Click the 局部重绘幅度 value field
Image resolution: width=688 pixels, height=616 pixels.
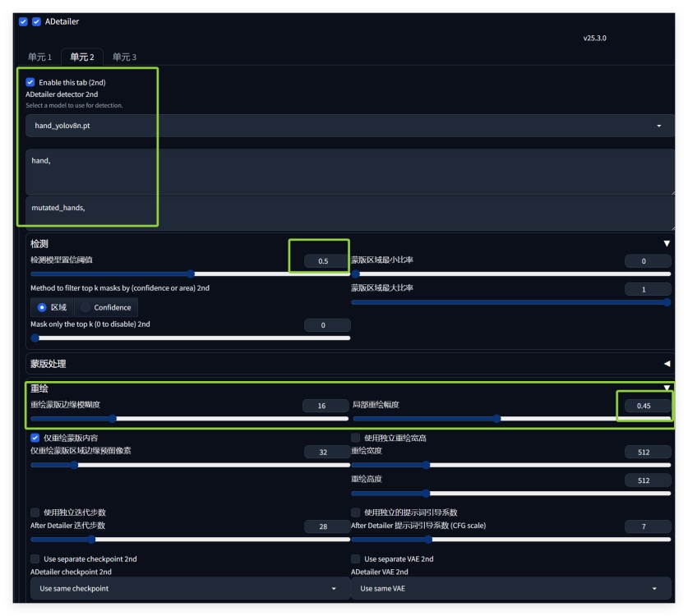(644, 406)
